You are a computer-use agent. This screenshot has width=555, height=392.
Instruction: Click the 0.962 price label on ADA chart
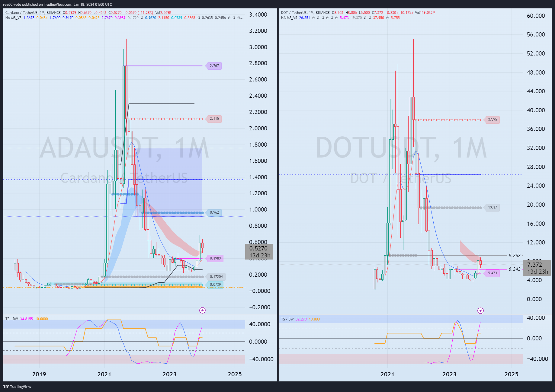[x=214, y=212]
